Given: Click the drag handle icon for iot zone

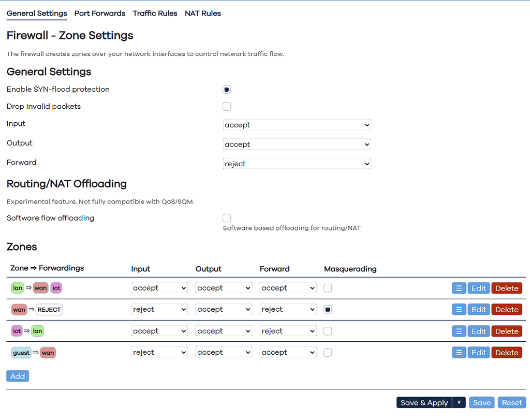Looking at the screenshot, I should pos(459,331).
